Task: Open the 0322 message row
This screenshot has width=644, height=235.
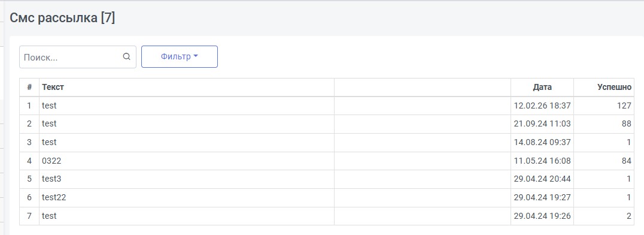Action: point(327,161)
